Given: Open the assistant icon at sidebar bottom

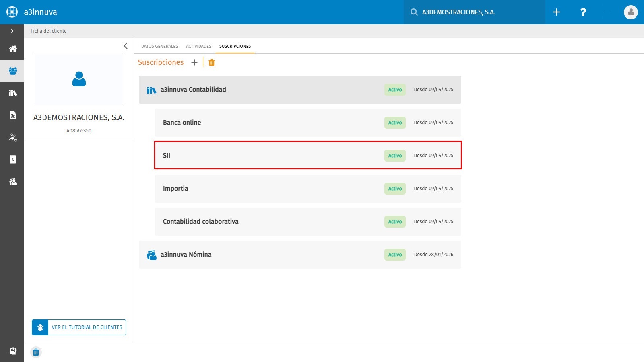Looking at the screenshot, I should coord(12,351).
